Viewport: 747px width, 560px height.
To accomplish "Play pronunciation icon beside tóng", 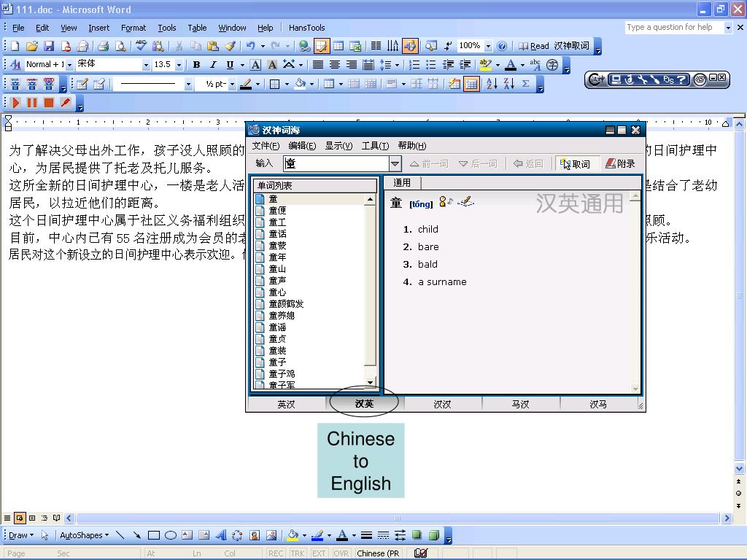I will 446,202.
